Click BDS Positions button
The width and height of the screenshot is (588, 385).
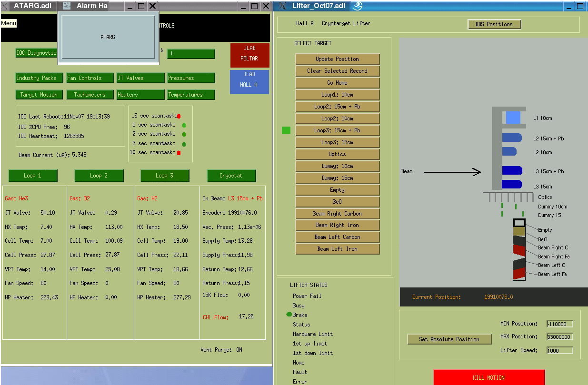point(494,24)
